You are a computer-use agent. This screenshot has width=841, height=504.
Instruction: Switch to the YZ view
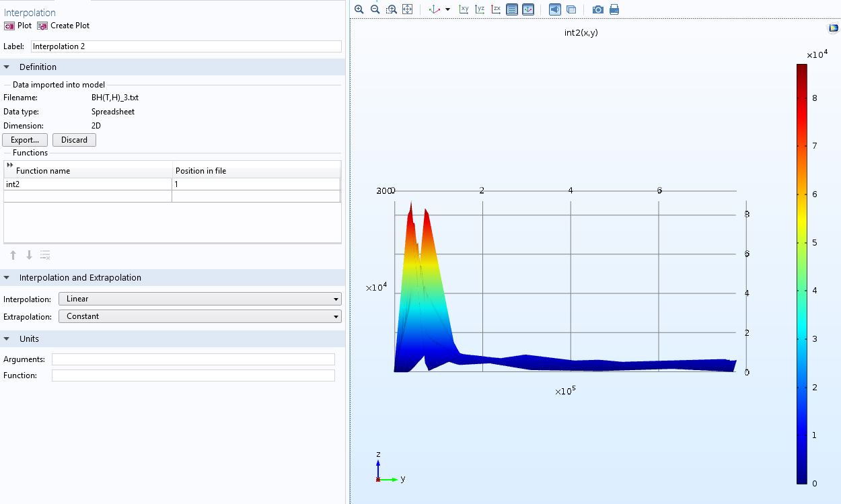tap(480, 9)
